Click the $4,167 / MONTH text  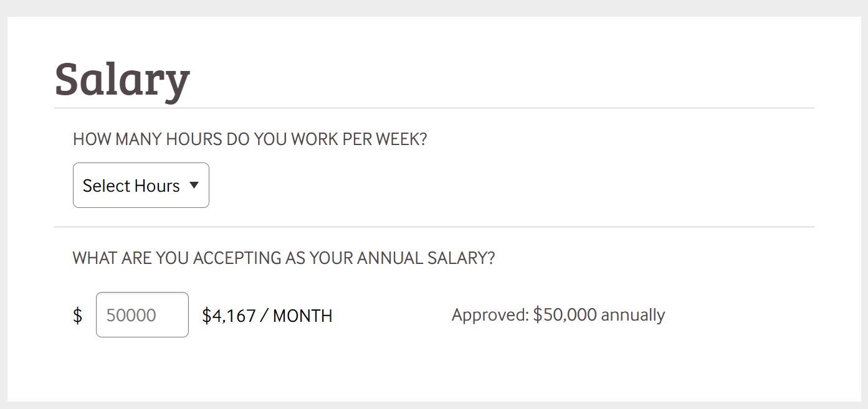tap(267, 316)
